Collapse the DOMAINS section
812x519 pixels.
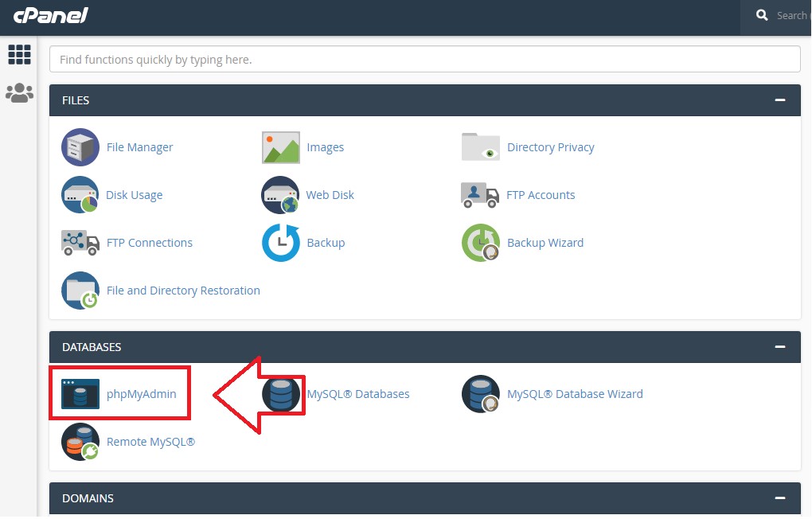point(780,498)
